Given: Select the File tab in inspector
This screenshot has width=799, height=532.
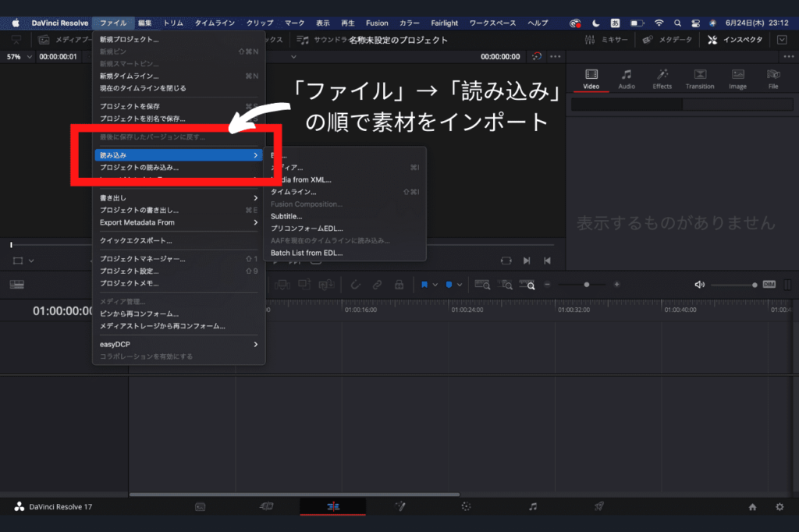Looking at the screenshot, I should point(773,80).
